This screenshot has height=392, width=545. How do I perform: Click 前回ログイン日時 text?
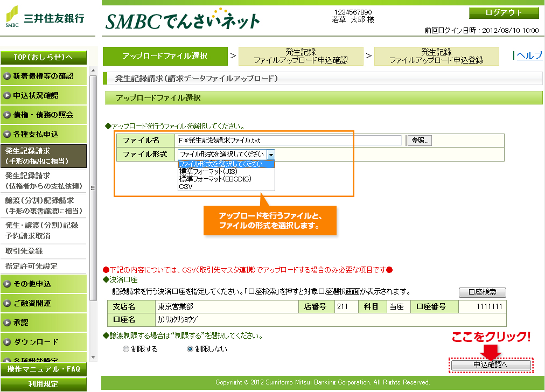point(481,30)
